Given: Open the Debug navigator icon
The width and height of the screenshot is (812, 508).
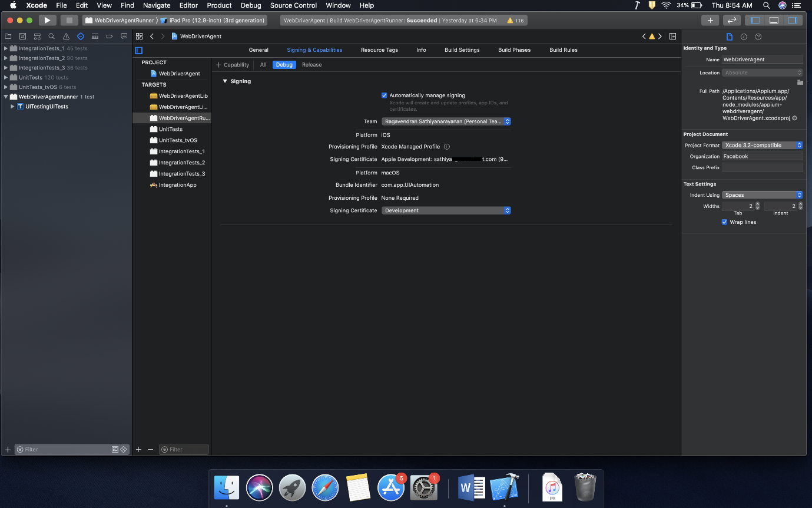Looking at the screenshot, I should point(95,37).
